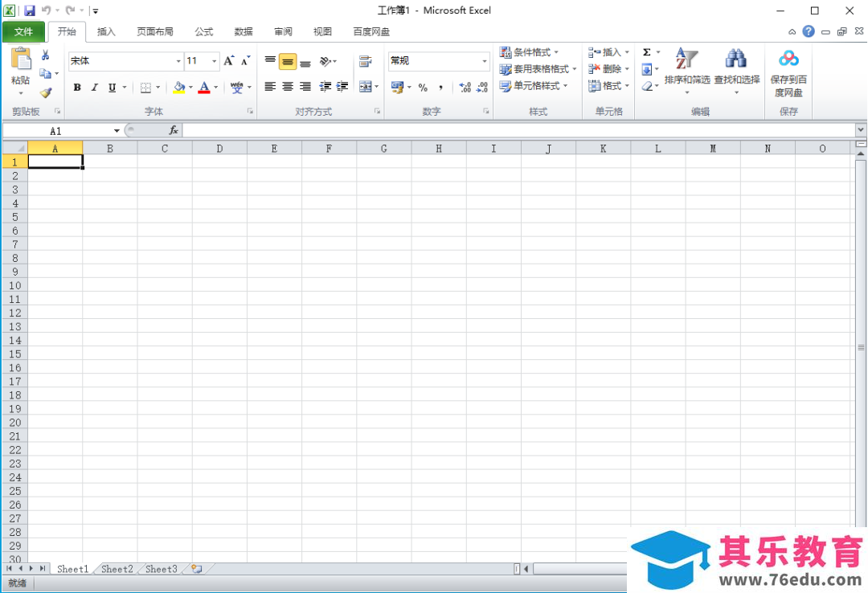Apply percent style format
This screenshot has height=593, width=868.
pos(423,88)
